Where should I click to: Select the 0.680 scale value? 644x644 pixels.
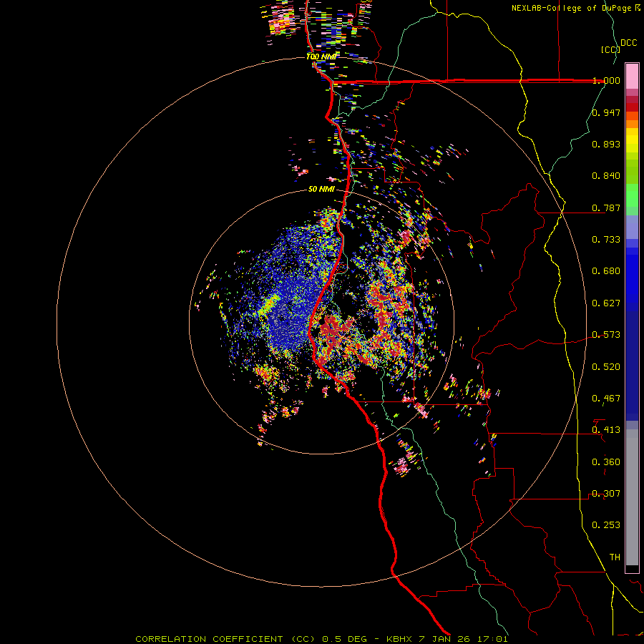click(x=606, y=271)
